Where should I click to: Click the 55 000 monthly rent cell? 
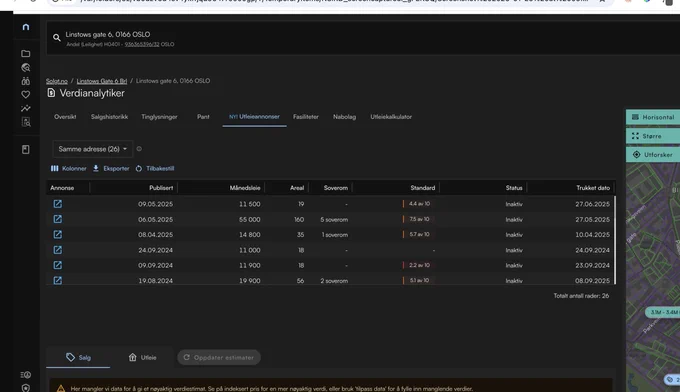[x=250, y=219]
